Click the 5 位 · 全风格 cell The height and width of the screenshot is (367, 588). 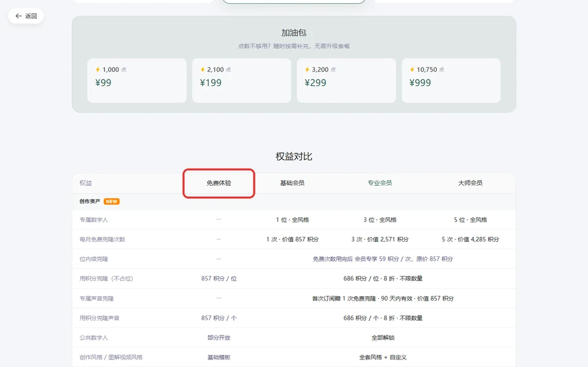click(470, 220)
